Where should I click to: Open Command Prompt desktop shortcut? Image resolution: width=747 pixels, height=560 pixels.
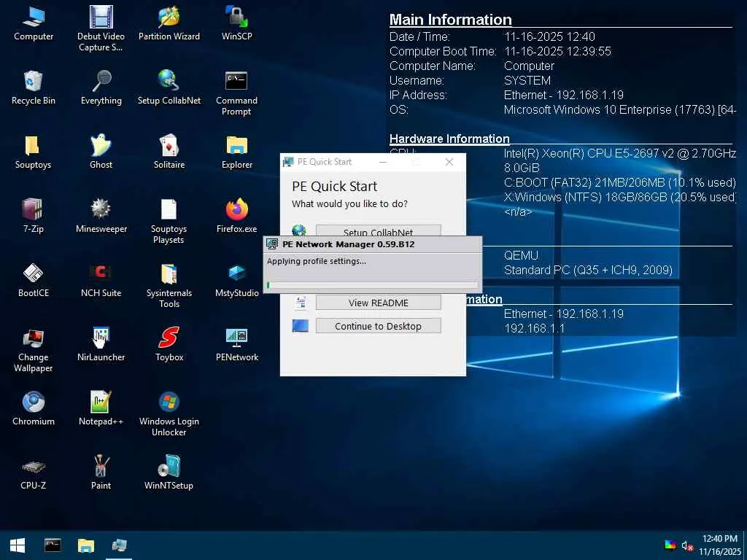coord(237,93)
